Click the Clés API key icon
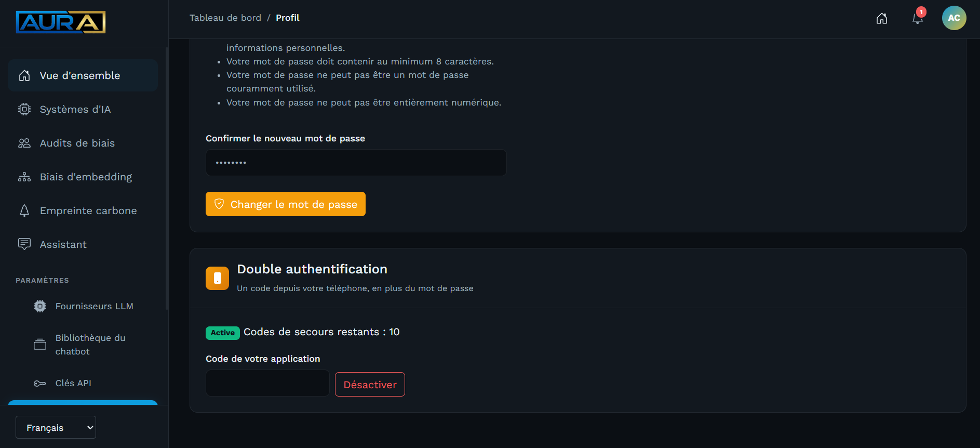Viewport: 980px width, 448px height. coord(40,383)
